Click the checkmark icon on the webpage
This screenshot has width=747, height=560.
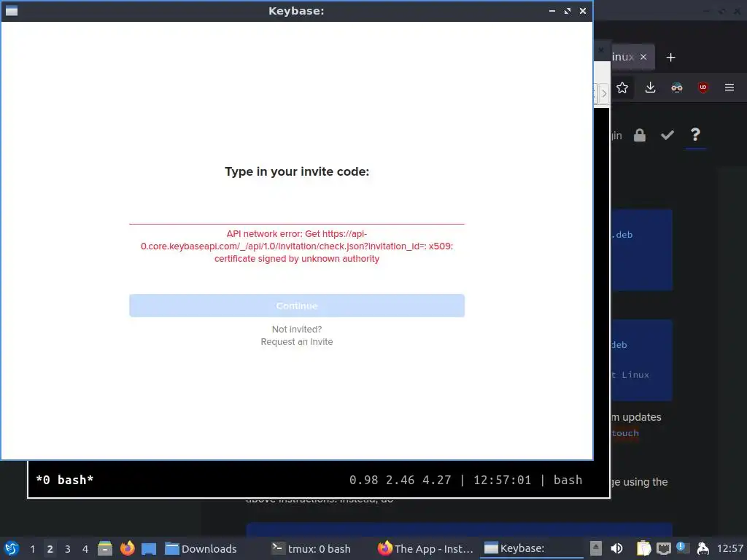click(x=667, y=135)
